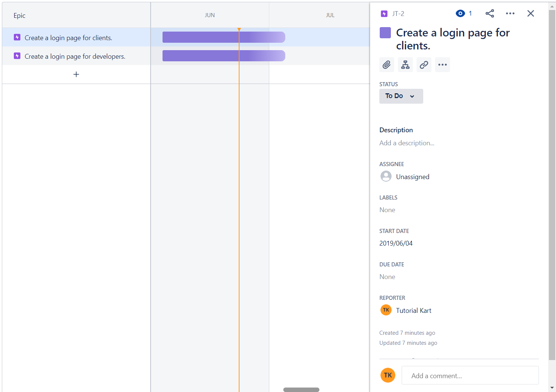Click the orange today marker
Image resolution: width=556 pixels, height=392 pixels.
click(x=239, y=30)
